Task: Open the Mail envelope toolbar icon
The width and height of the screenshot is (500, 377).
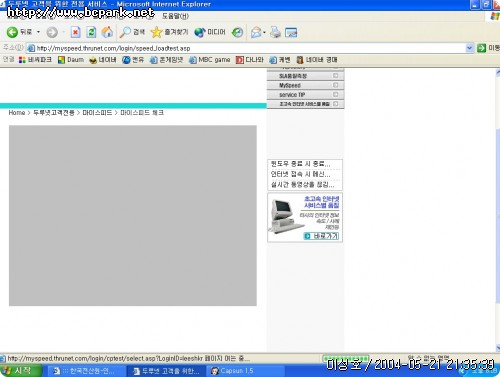Action: point(256,32)
